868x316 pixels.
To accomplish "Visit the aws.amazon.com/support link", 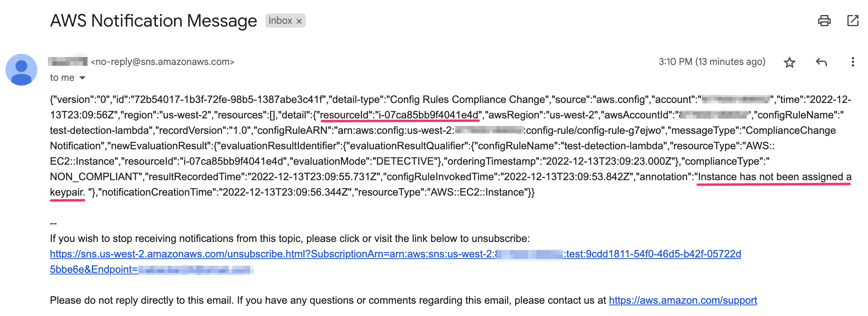I will [683, 300].
